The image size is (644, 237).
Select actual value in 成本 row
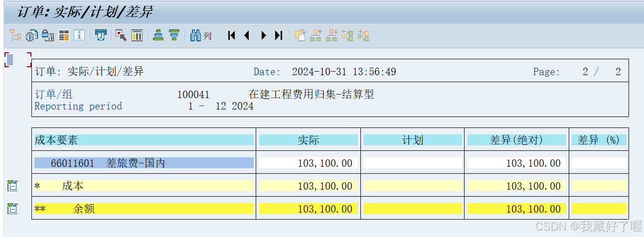(x=309, y=186)
